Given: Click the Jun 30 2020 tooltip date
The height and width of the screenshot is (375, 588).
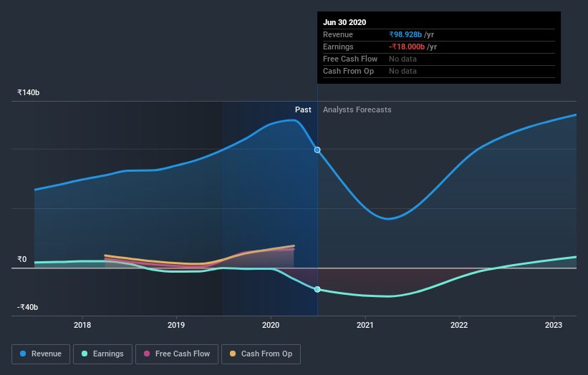Looking at the screenshot, I should pyautogui.click(x=344, y=22).
